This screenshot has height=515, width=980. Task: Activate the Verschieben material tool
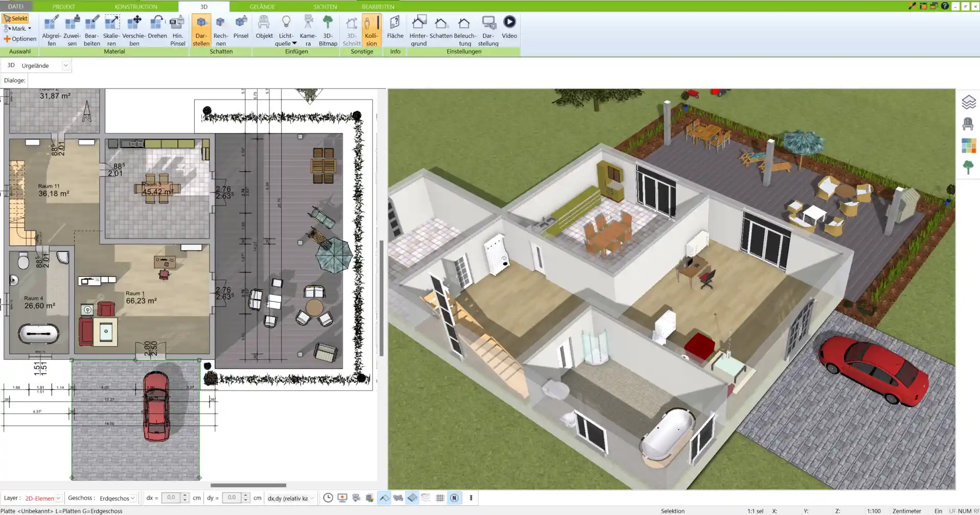[134, 31]
